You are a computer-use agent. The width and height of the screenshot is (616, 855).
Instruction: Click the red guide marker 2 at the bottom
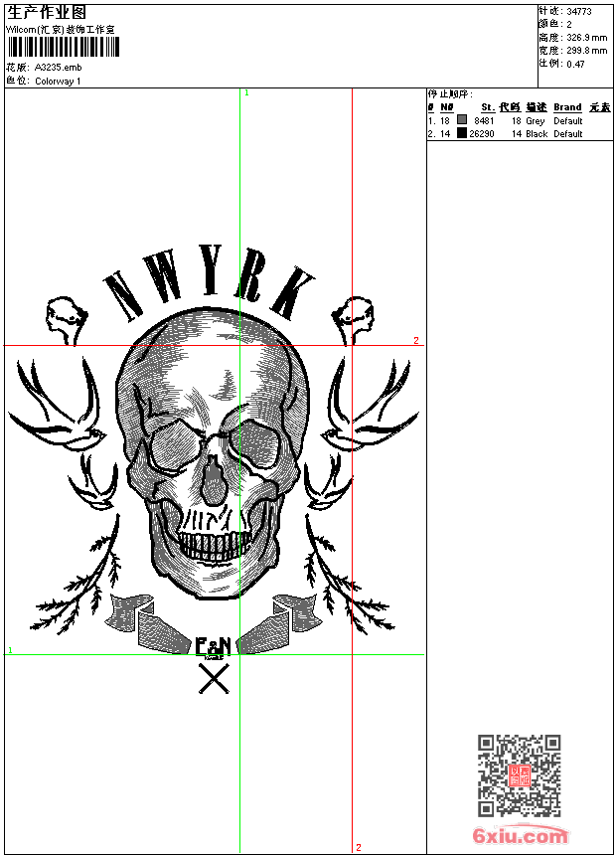358,847
